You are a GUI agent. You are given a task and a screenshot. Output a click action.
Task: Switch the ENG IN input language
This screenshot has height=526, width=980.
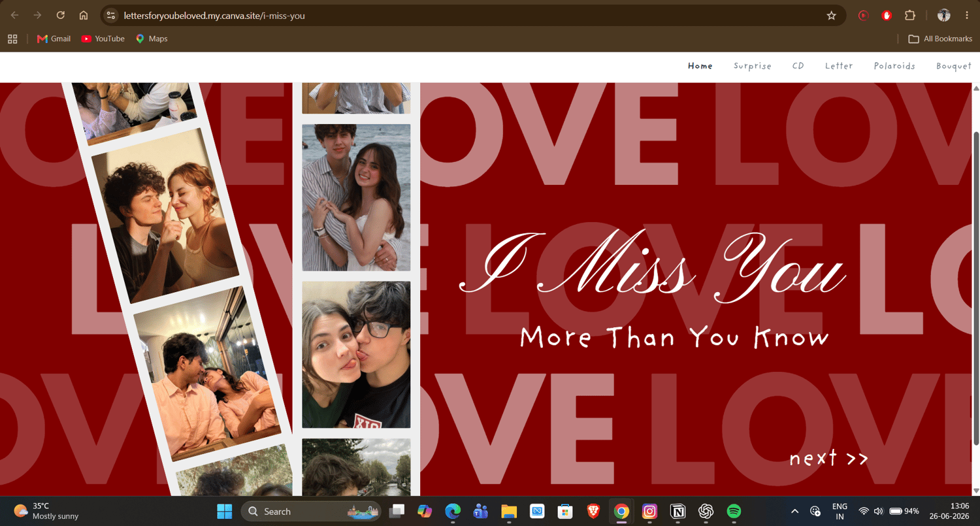840,512
